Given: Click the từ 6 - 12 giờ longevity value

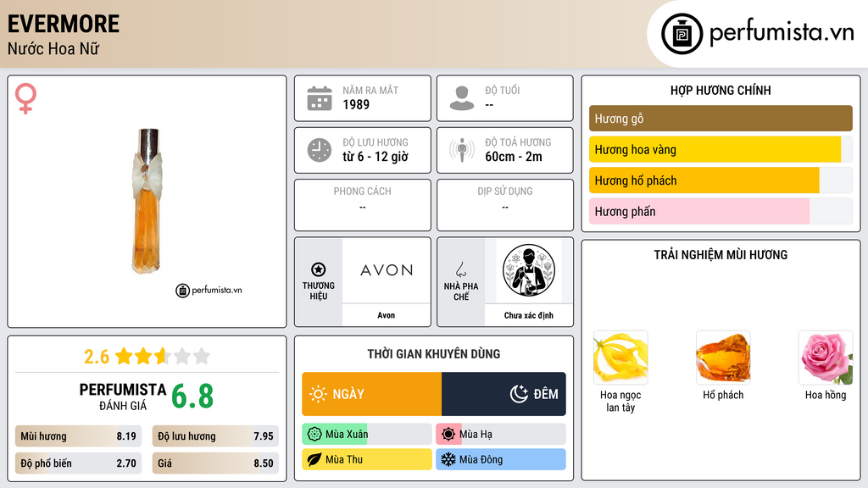Looking at the screenshot, I should (376, 157).
